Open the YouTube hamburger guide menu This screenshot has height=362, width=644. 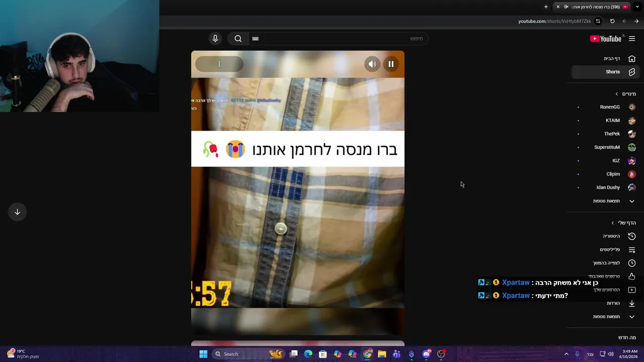pyautogui.click(x=632, y=39)
